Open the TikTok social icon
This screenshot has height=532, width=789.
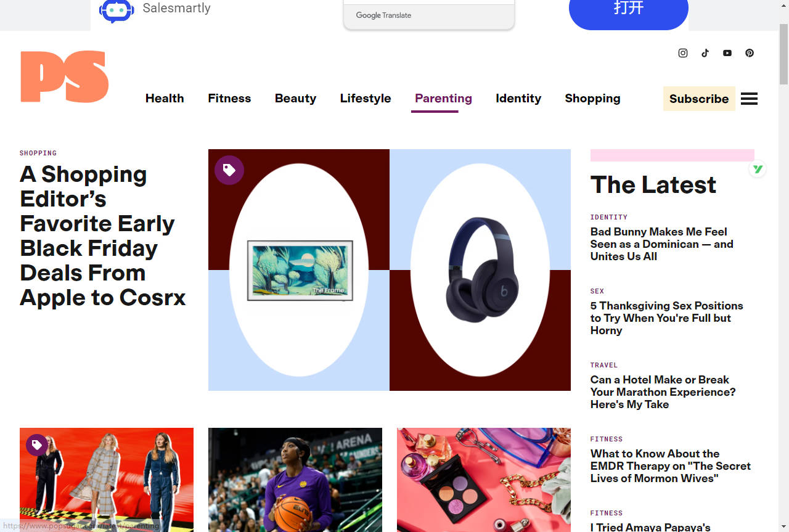[705, 53]
